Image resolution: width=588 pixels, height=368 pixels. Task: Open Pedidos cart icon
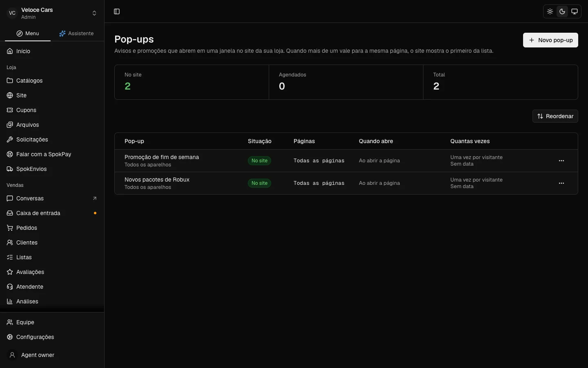tap(10, 228)
